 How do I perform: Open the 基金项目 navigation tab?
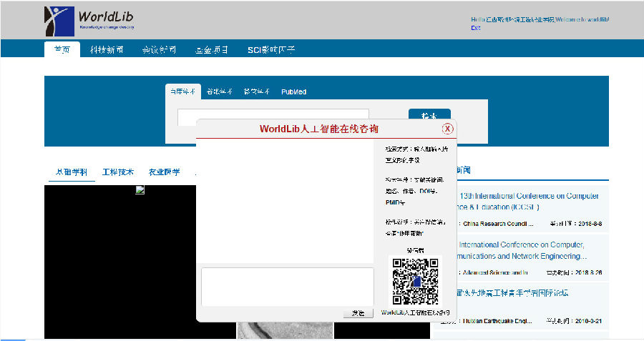click(212, 49)
